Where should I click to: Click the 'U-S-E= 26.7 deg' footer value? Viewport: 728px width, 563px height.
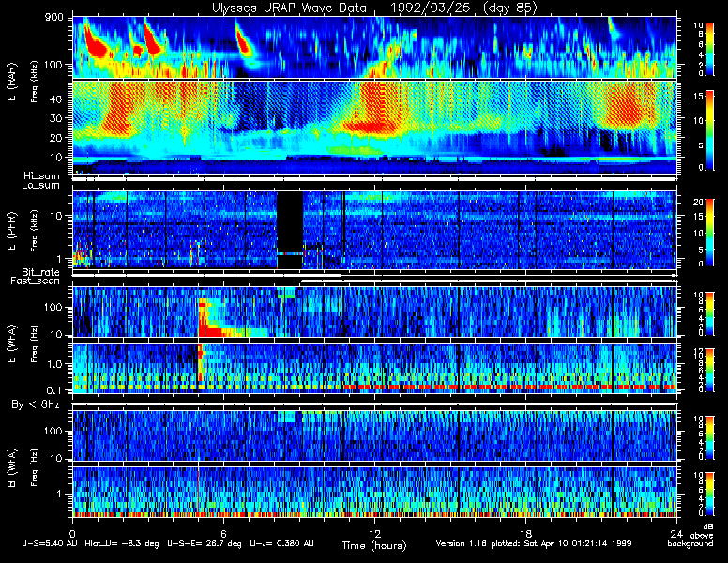[x=205, y=543]
